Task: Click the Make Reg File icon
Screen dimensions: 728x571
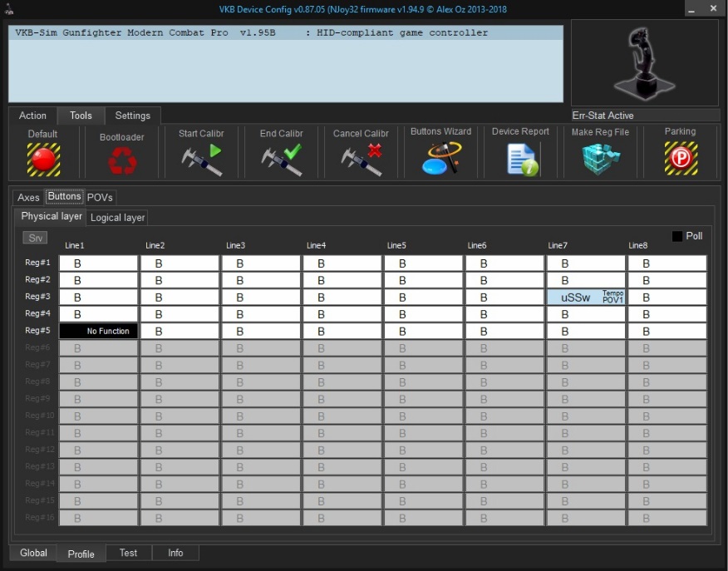Action: tap(601, 159)
